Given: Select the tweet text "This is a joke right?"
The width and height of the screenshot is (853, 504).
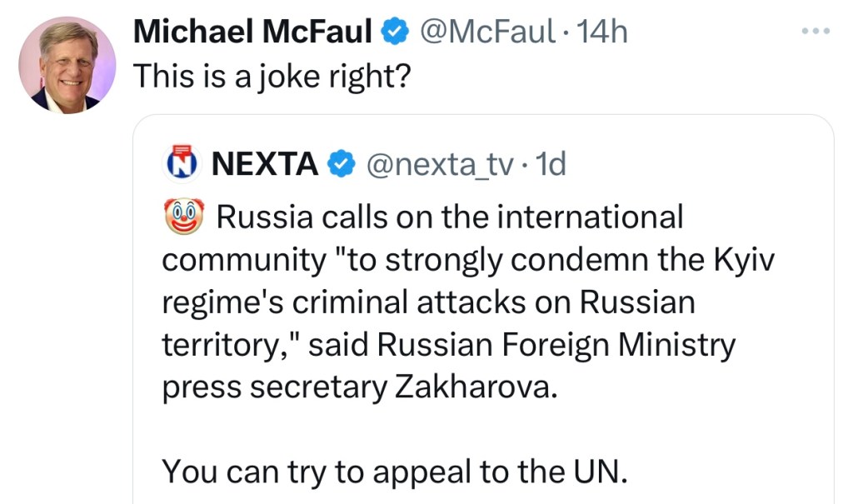Looking at the screenshot, I should click(x=272, y=77).
